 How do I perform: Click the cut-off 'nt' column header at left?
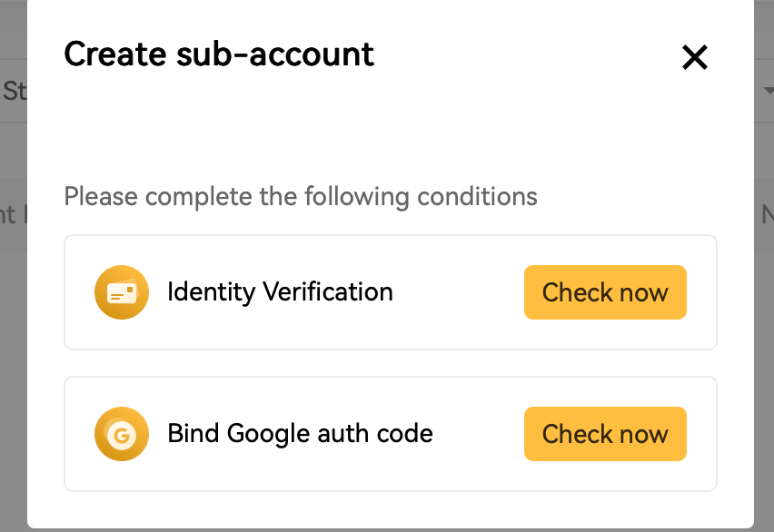pos(9,214)
